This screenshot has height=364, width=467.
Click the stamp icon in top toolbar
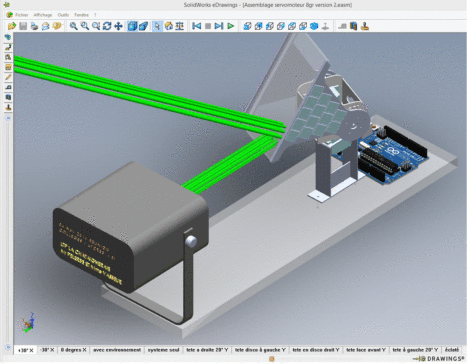(x=365, y=26)
